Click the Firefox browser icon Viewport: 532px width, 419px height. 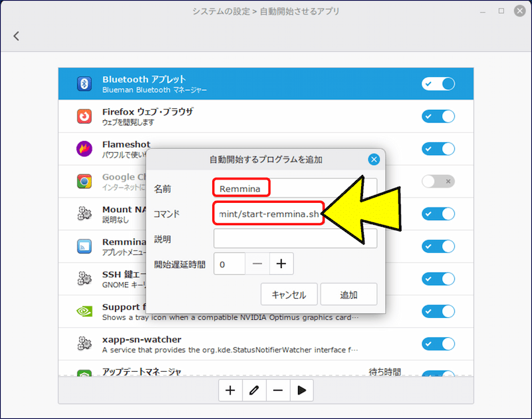(x=84, y=116)
